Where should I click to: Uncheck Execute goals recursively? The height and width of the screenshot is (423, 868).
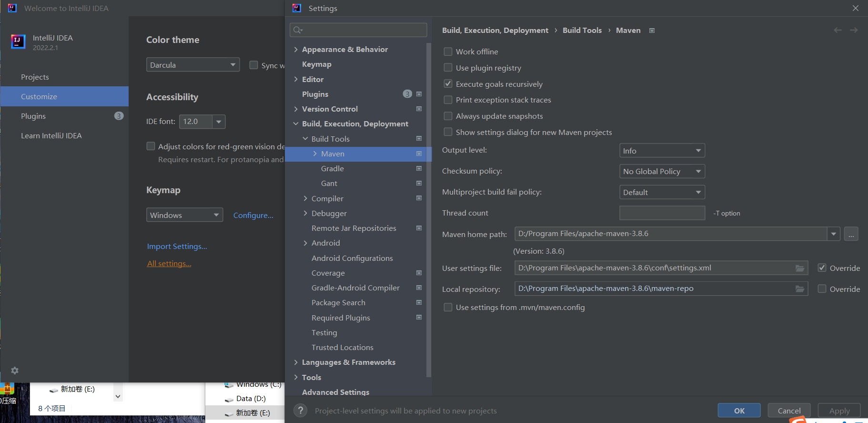[448, 84]
